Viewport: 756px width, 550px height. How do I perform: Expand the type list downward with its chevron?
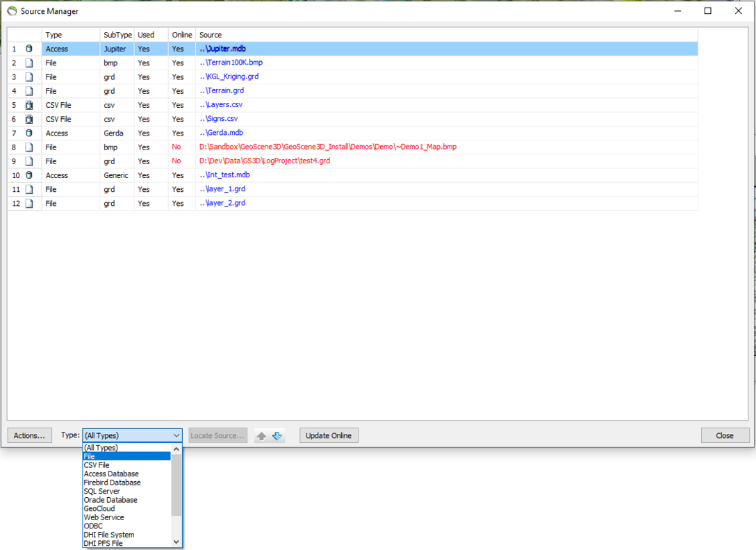(176, 542)
